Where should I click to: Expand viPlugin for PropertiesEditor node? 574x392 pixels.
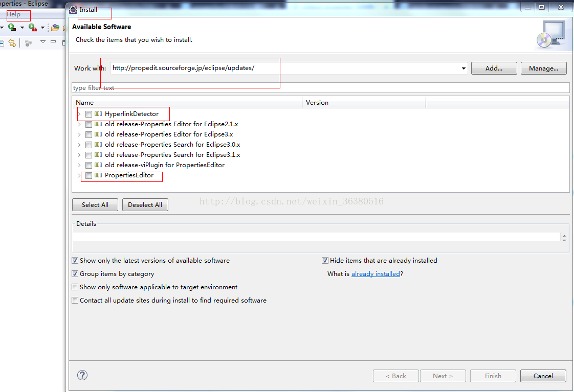click(x=79, y=165)
